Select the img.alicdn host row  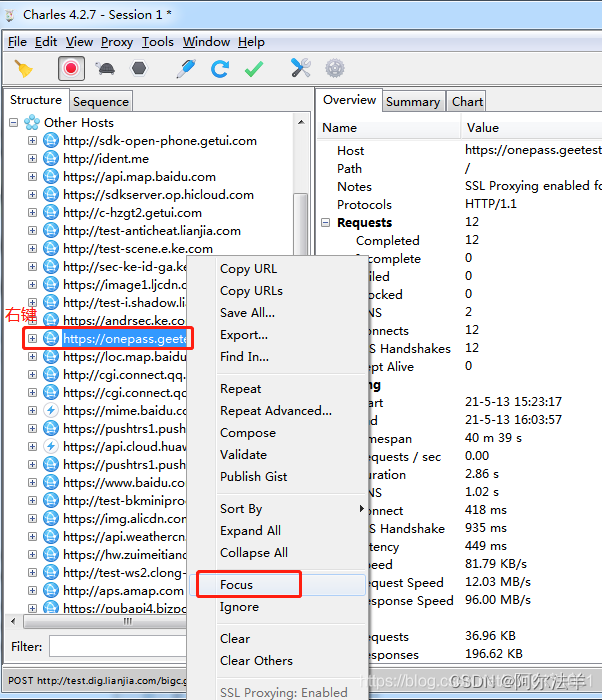(x=125, y=519)
